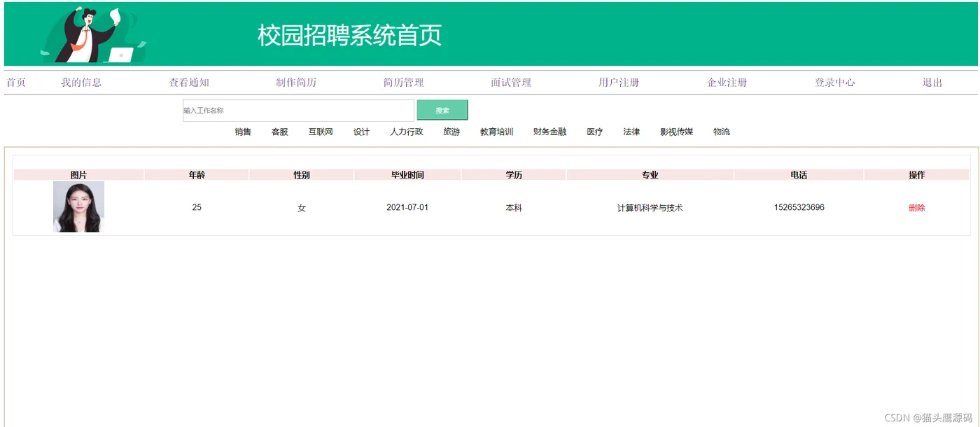Select the age value 25
Screen dimensions: 980x427
point(197,207)
